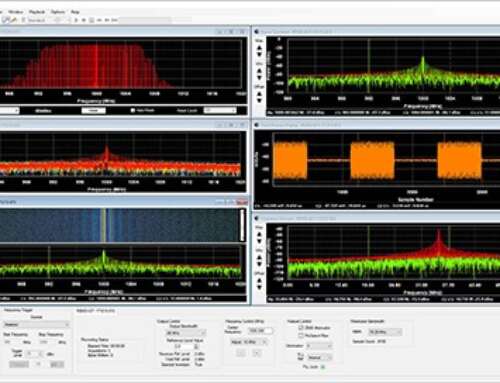Viewport: 500px width, 383px height.
Task: Click the green peak in the top-right spectrum
Action: coord(423,63)
